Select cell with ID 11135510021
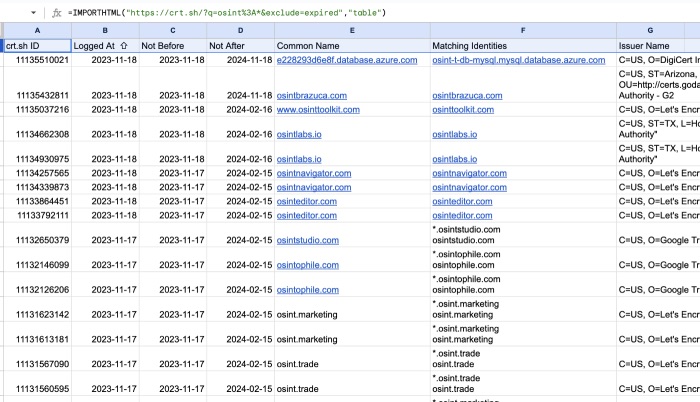This screenshot has height=402, width=700. (37, 61)
